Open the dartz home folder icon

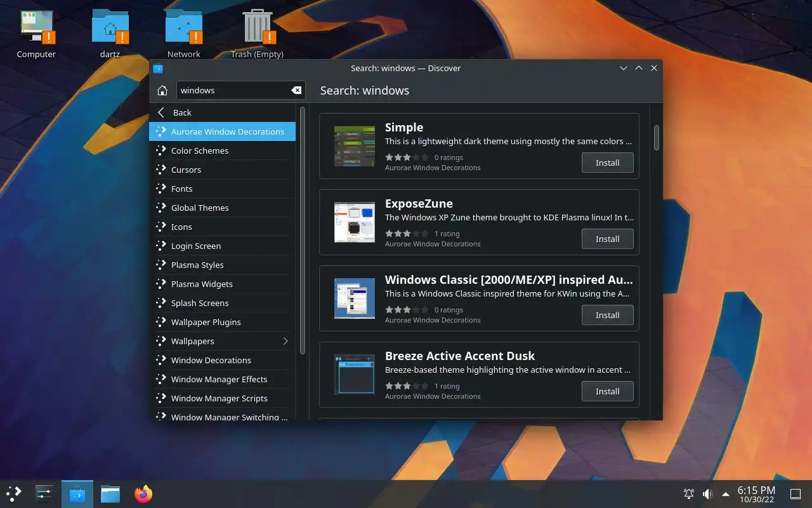[110, 35]
